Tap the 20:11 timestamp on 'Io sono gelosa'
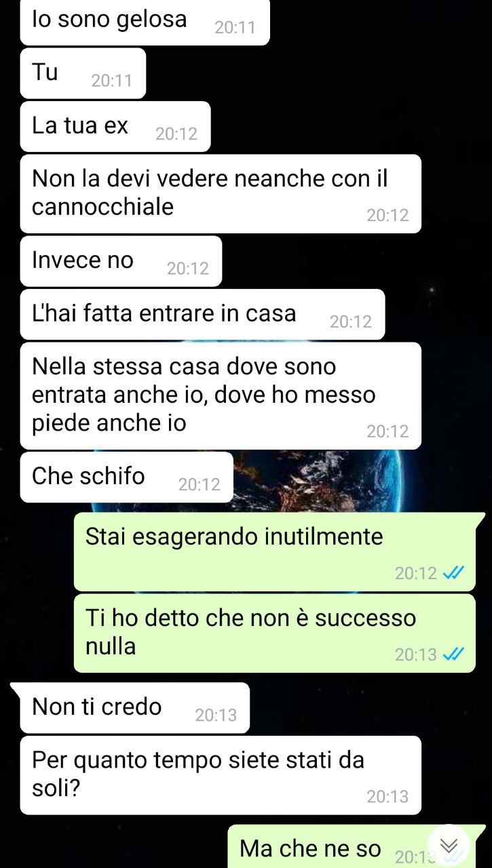The width and height of the screenshot is (492, 868). (x=235, y=28)
